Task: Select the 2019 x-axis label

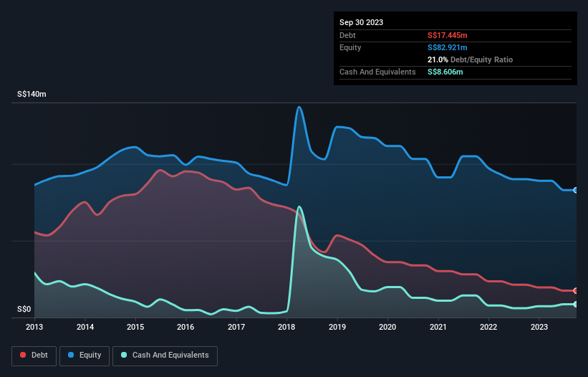Action: [337, 327]
